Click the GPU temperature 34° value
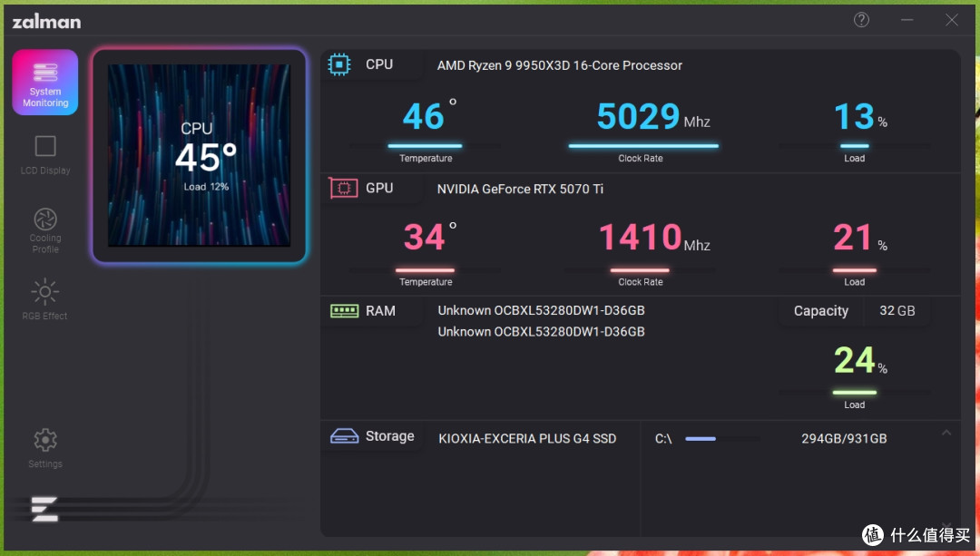Image resolution: width=980 pixels, height=556 pixels. [430, 236]
